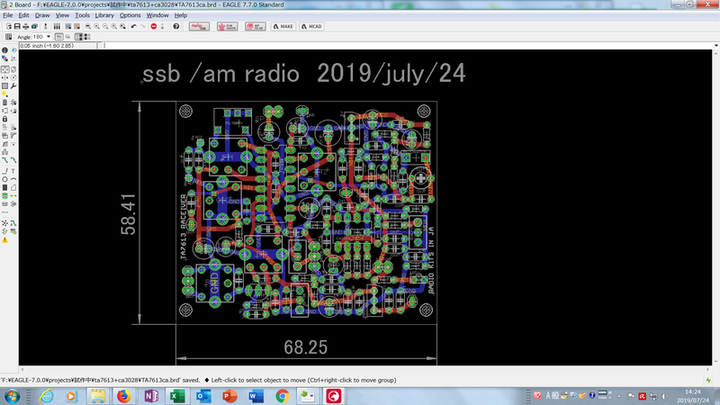Open Chrome from the Windows taskbar

[x=283, y=396]
